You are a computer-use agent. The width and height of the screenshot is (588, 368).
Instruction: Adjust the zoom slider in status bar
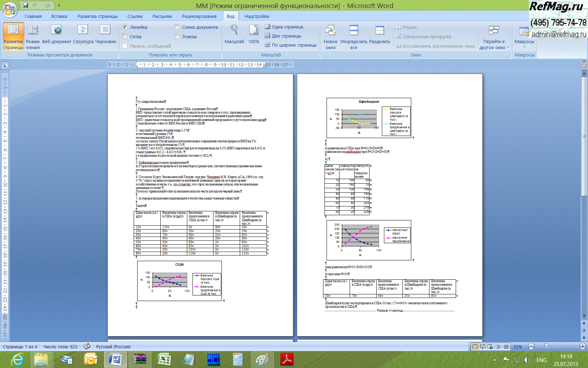pos(546,347)
